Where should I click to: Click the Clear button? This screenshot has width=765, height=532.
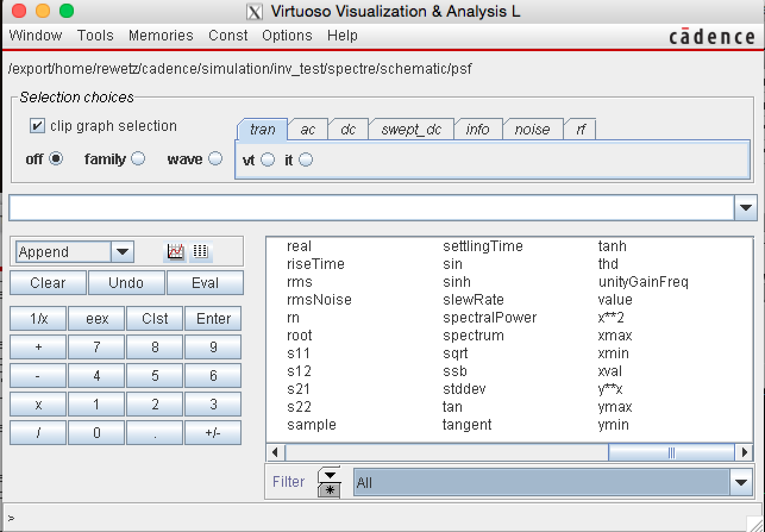pos(48,283)
